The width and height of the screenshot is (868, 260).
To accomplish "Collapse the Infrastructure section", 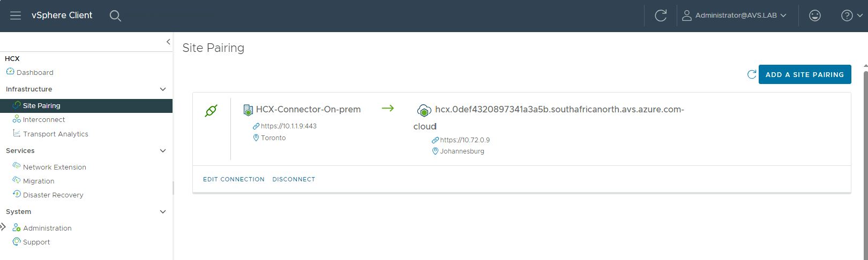I will (163, 89).
